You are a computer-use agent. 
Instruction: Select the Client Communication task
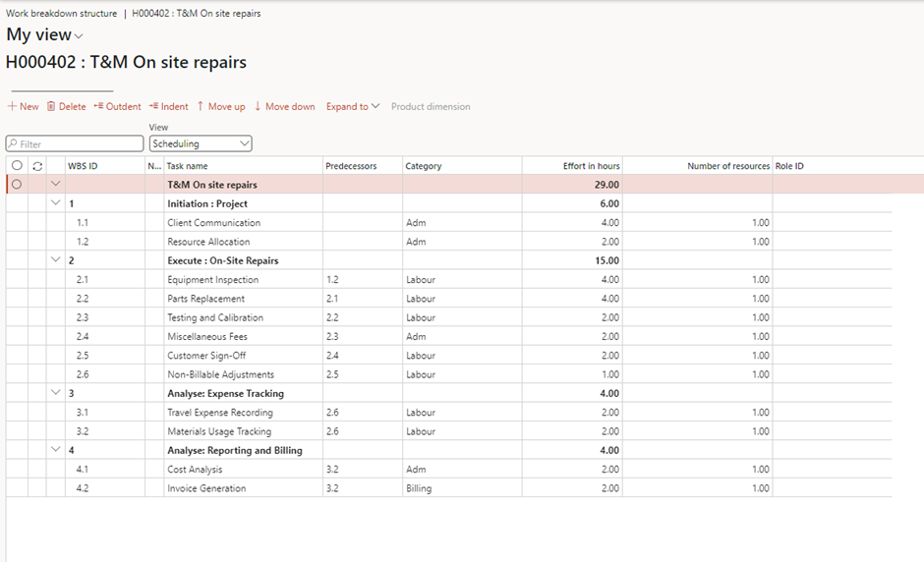[214, 223]
